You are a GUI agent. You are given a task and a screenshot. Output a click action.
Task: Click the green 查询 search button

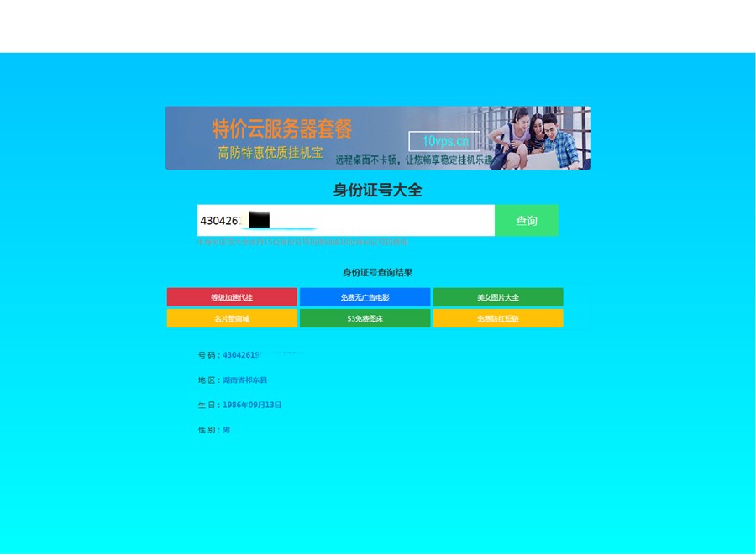click(526, 220)
